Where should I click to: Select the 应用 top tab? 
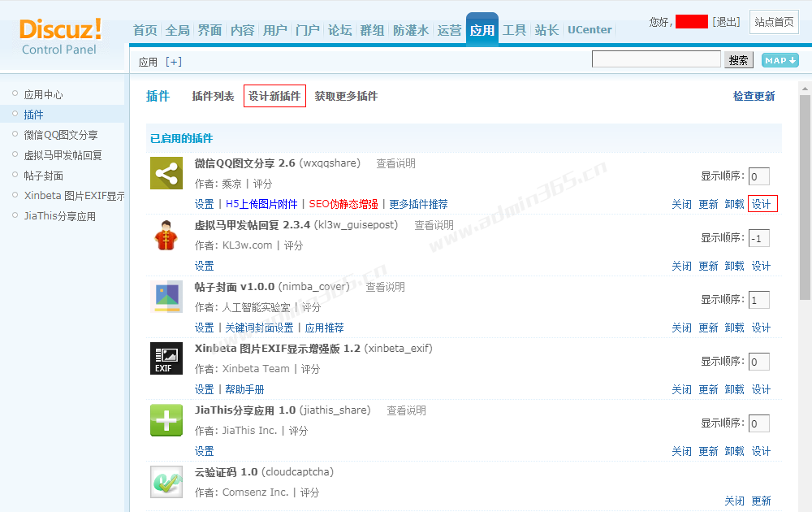(x=482, y=29)
